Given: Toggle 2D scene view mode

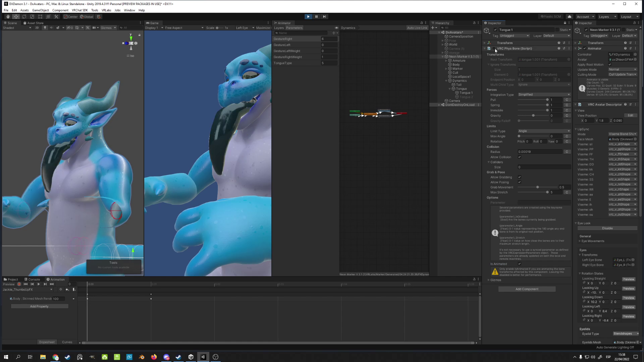Looking at the screenshot, I should [x=37, y=28].
